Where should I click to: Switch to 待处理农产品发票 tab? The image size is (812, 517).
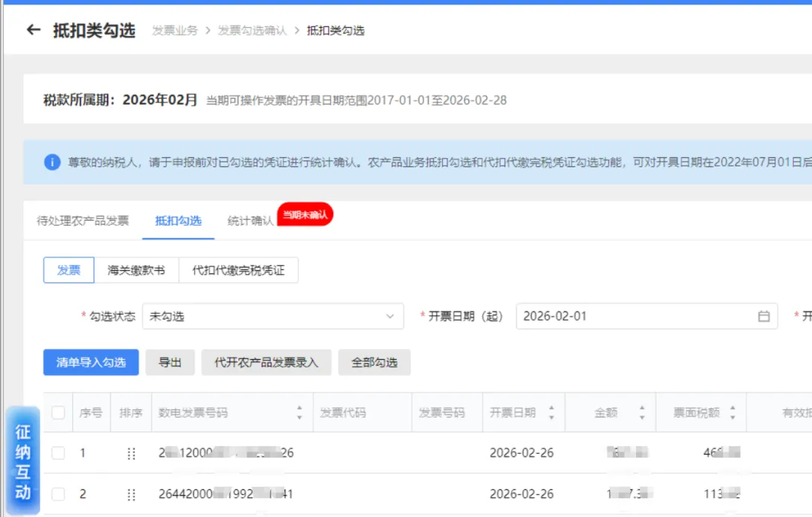(83, 221)
